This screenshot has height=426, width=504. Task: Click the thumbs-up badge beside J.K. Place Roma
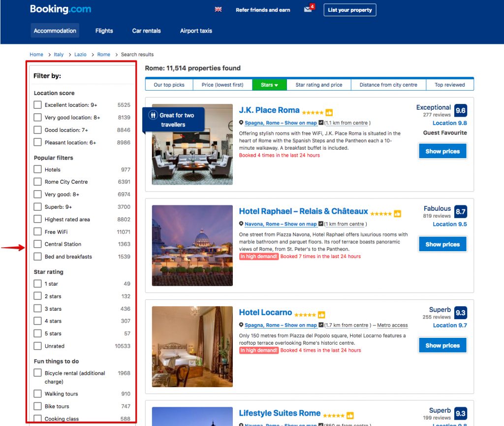pyautogui.click(x=329, y=112)
